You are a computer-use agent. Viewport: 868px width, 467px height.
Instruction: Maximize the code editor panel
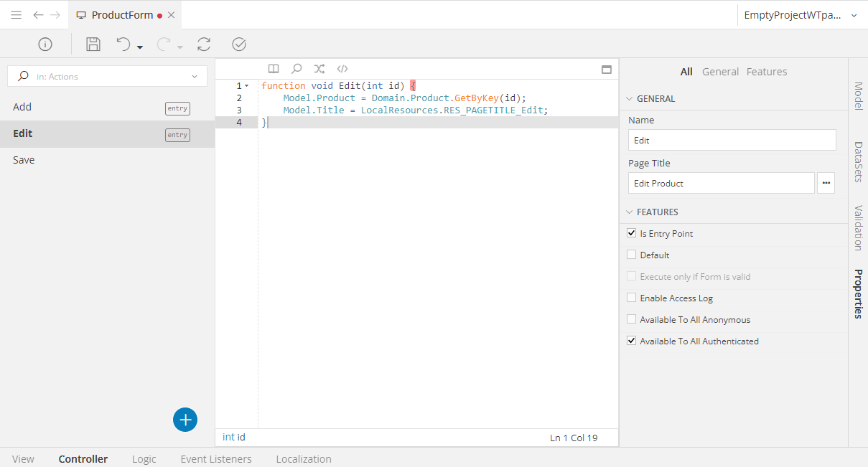pos(607,70)
